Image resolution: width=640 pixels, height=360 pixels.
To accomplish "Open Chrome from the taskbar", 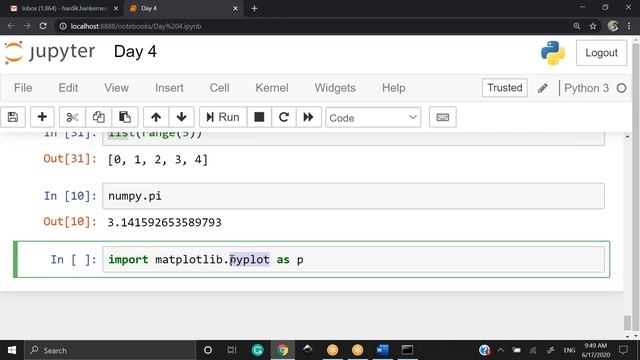I will click(x=282, y=350).
